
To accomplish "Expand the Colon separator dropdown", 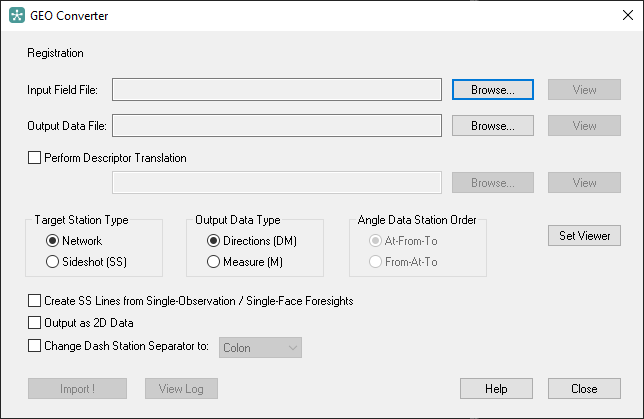I will [260, 348].
